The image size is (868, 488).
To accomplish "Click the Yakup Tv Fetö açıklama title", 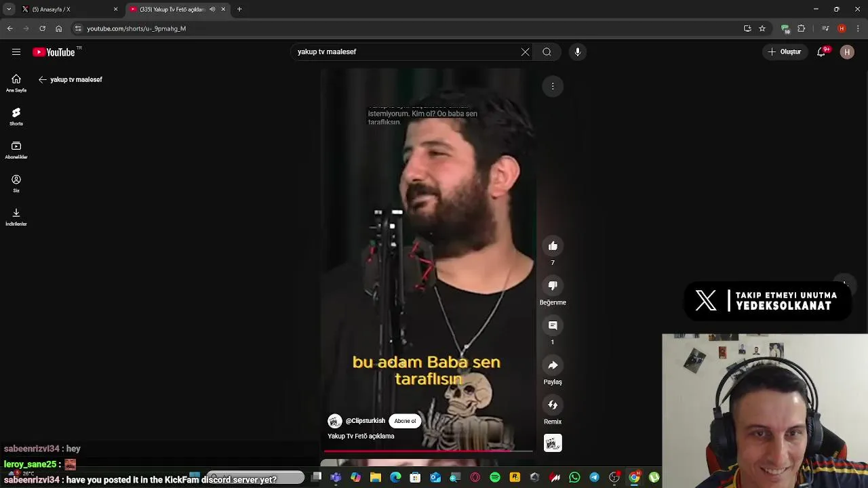I will [x=361, y=436].
